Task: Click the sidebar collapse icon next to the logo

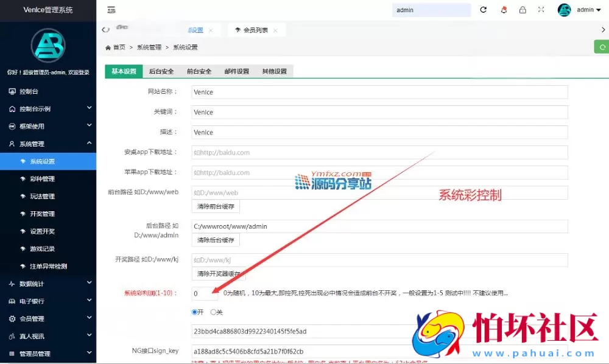Action: coord(111,10)
